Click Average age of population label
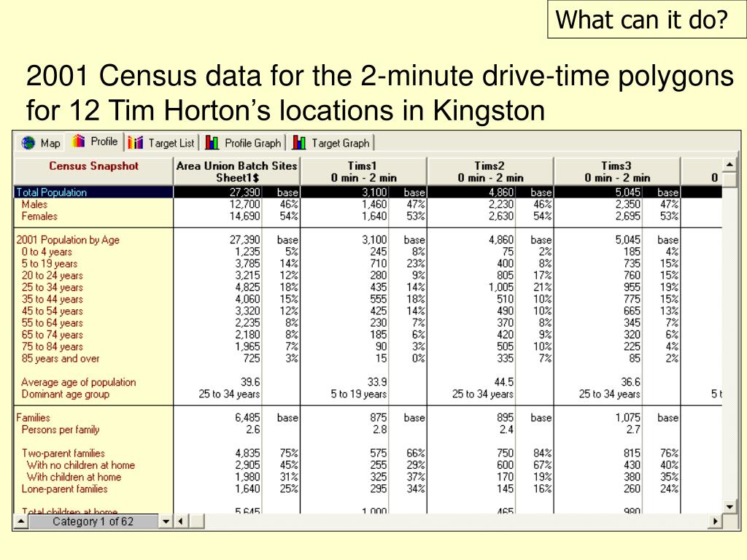Image resolution: width=747 pixels, height=560 pixels. 79,382
